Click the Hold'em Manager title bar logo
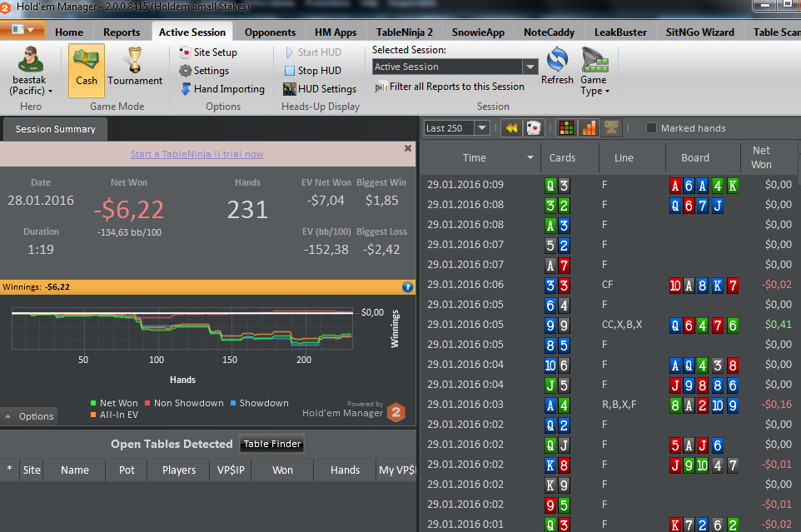Viewport: 801px width, 532px height. point(5,7)
